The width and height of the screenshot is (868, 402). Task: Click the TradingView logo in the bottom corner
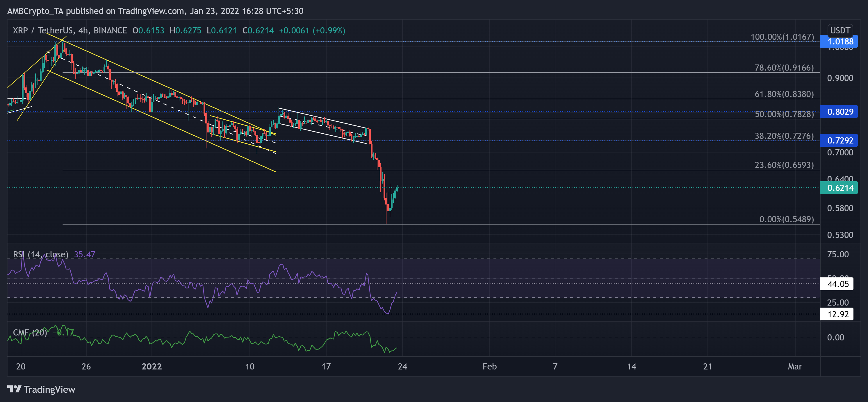tap(40, 390)
